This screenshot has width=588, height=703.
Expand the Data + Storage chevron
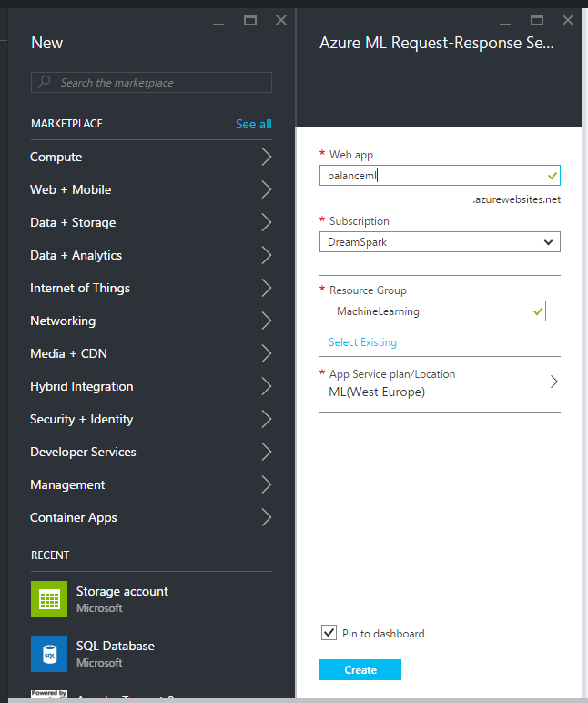tap(266, 222)
